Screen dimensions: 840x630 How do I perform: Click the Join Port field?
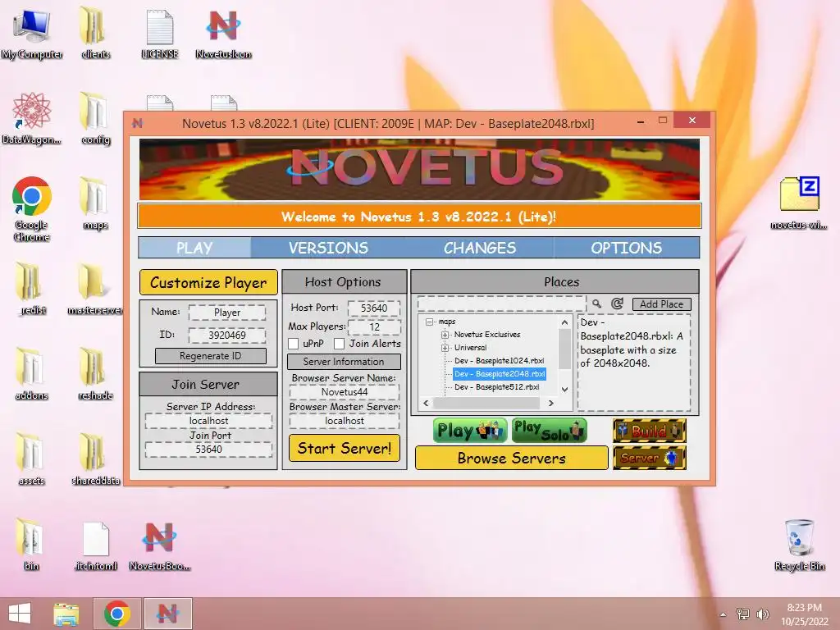click(x=208, y=449)
